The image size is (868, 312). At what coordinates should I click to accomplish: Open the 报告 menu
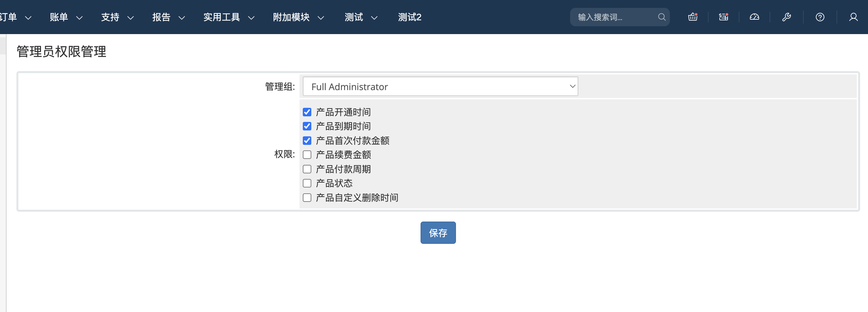click(168, 17)
